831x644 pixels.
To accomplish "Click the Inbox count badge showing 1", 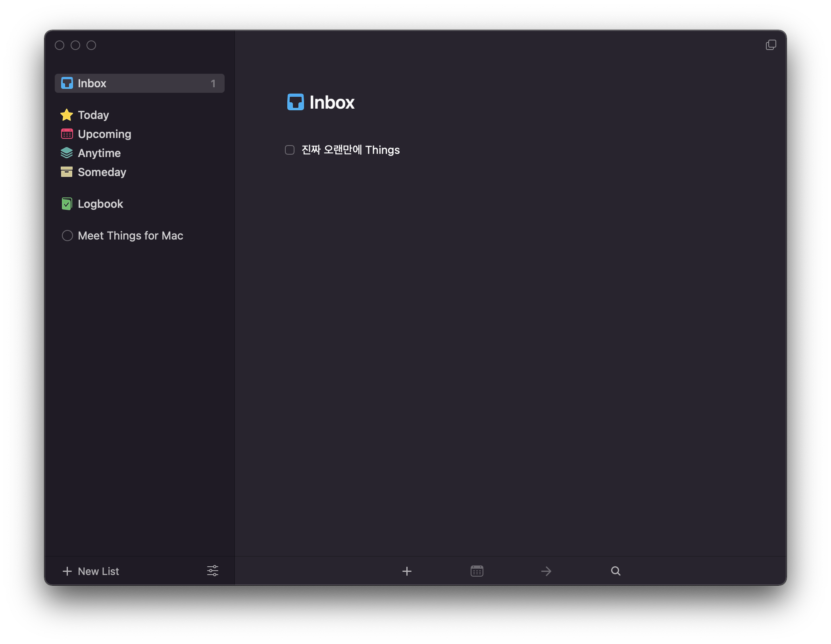I will (213, 84).
